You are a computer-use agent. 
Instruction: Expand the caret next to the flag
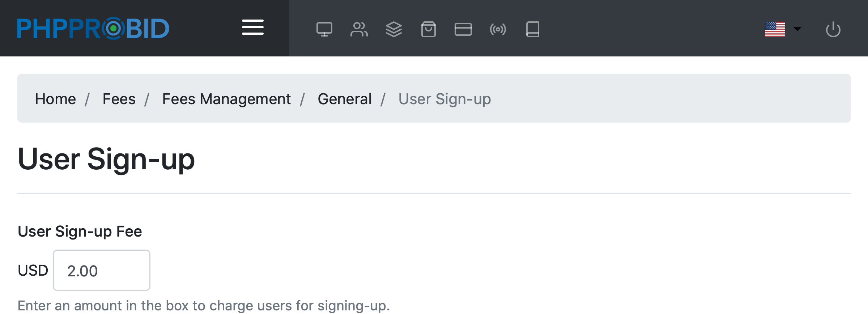797,29
